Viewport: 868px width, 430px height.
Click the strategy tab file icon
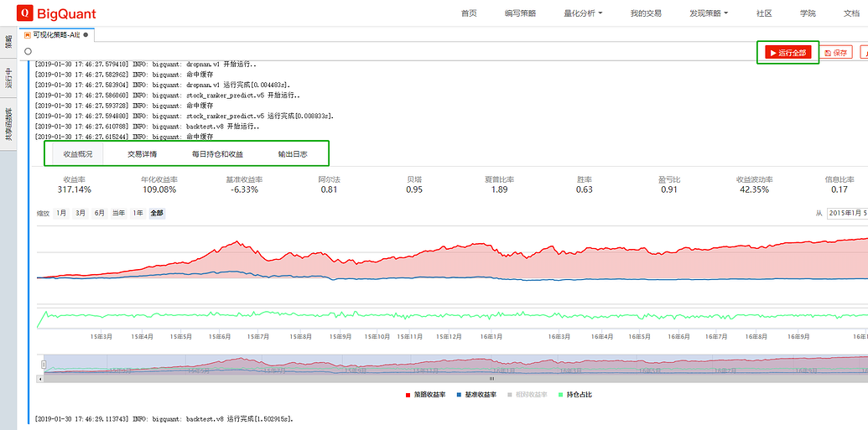27,35
